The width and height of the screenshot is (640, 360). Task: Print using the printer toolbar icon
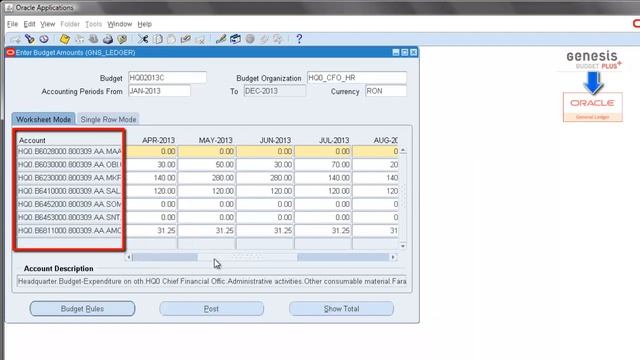(x=108, y=39)
